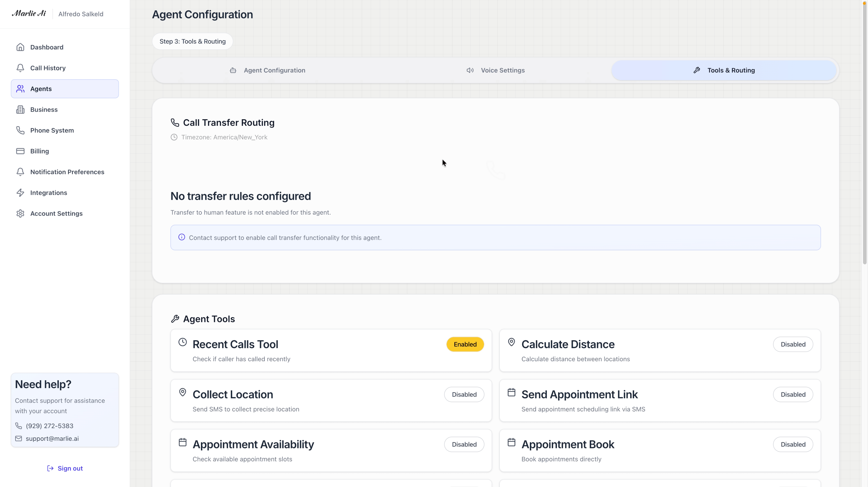Click the Contact support notice banner
868x487 pixels.
pyautogui.click(x=495, y=237)
